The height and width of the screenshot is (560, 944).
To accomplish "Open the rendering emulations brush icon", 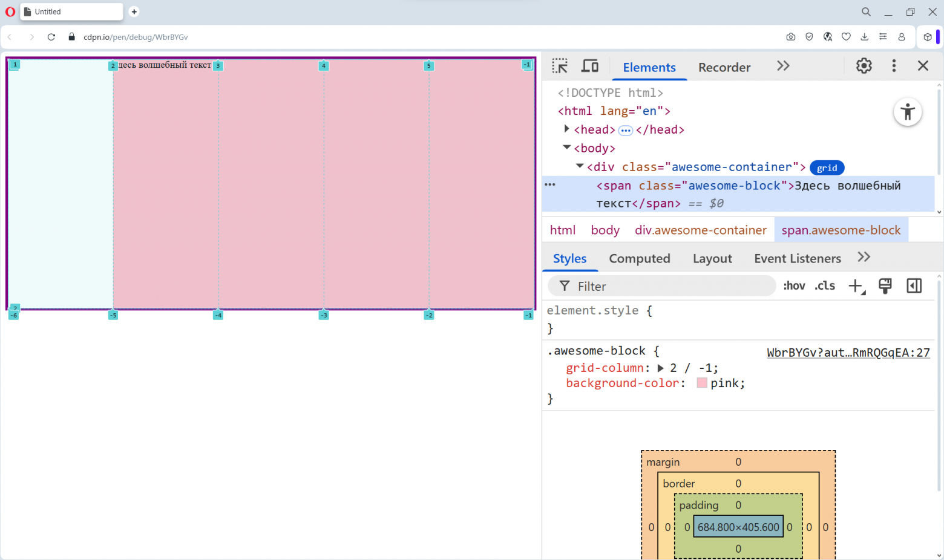I will click(x=885, y=285).
